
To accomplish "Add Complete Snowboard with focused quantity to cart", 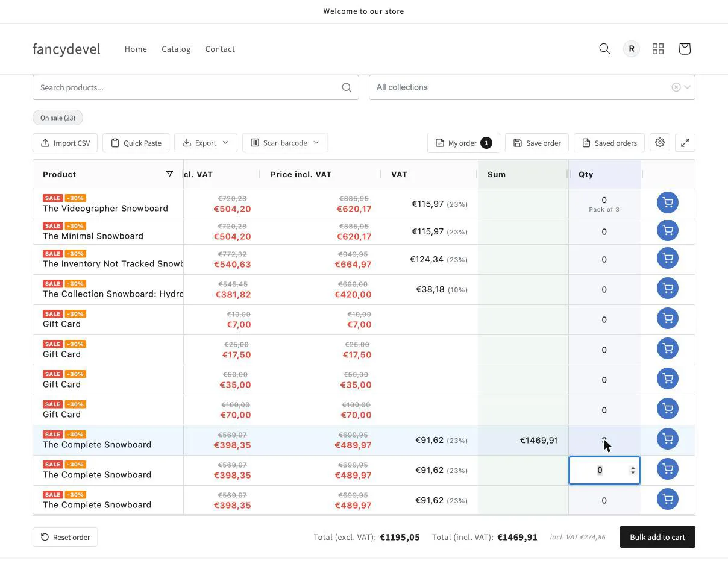I will coord(668,469).
